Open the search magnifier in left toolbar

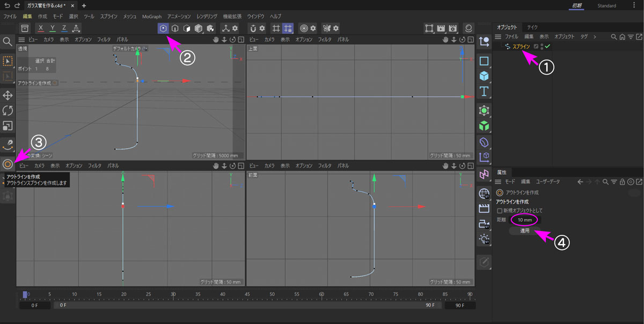[x=8, y=41]
